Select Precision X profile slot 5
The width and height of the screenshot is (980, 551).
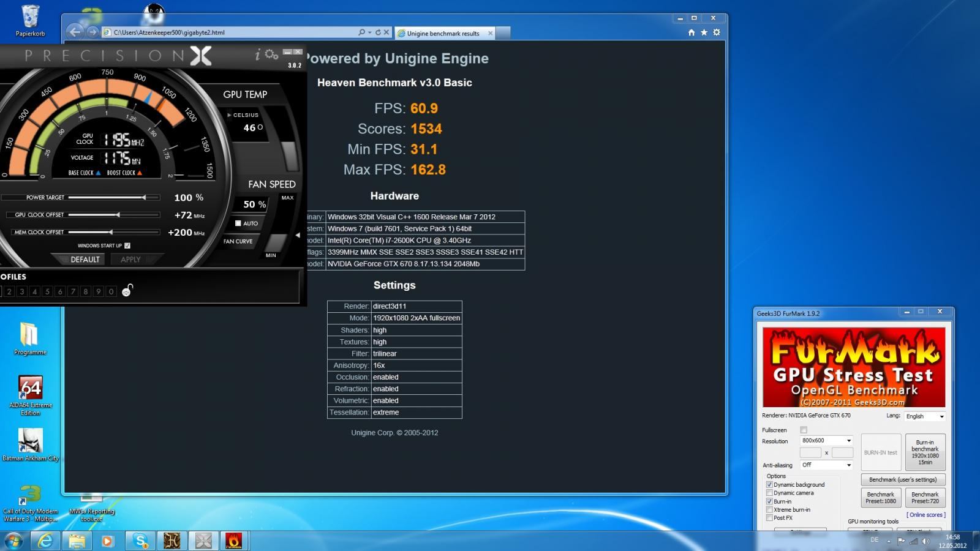point(47,291)
